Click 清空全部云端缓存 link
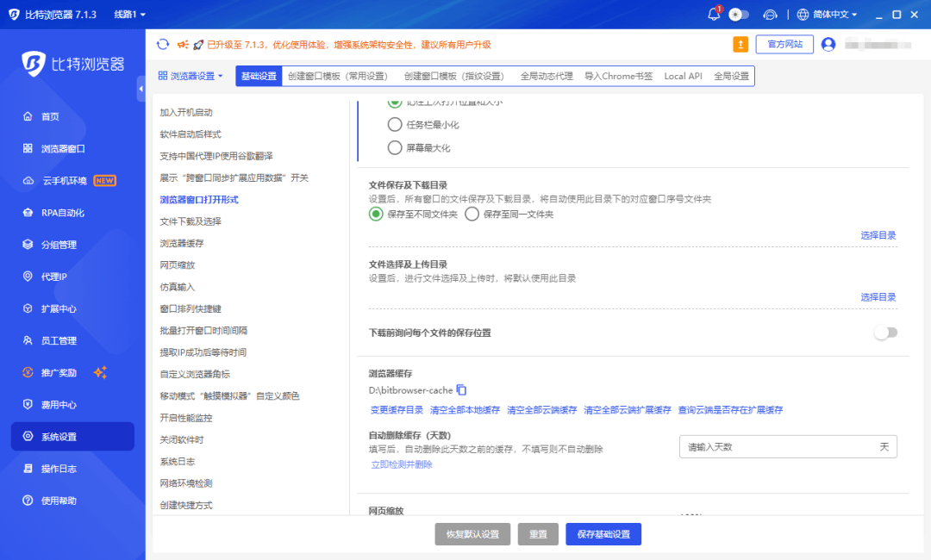931x560 pixels. click(541, 410)
